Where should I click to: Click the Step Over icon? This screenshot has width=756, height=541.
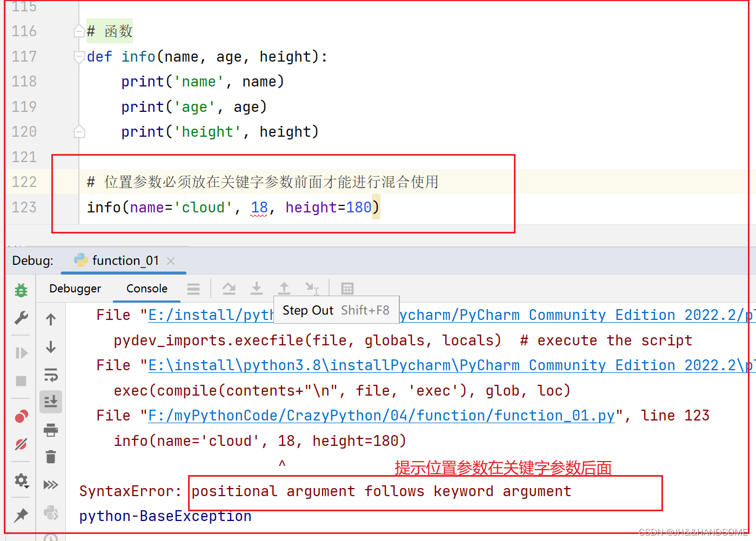point(229,289)
